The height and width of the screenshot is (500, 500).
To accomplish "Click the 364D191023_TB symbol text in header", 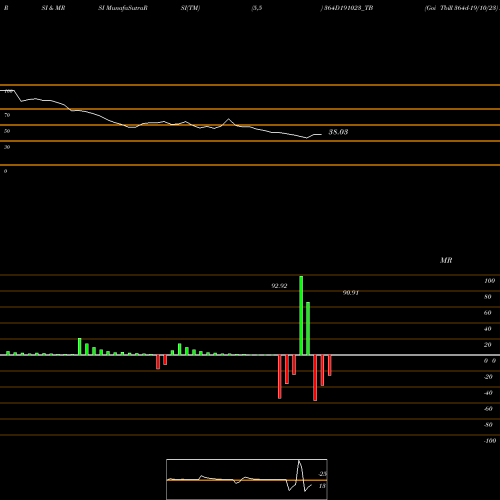I will 349,8.
